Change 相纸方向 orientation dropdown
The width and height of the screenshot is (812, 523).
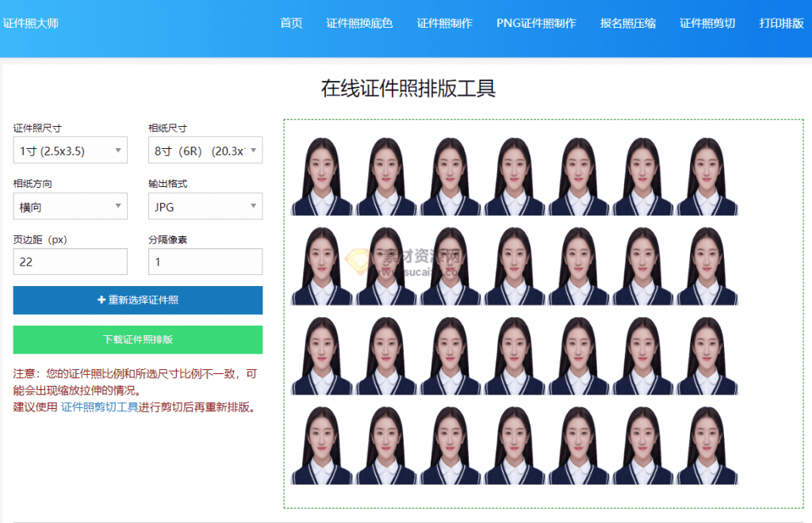click(70, 206)
